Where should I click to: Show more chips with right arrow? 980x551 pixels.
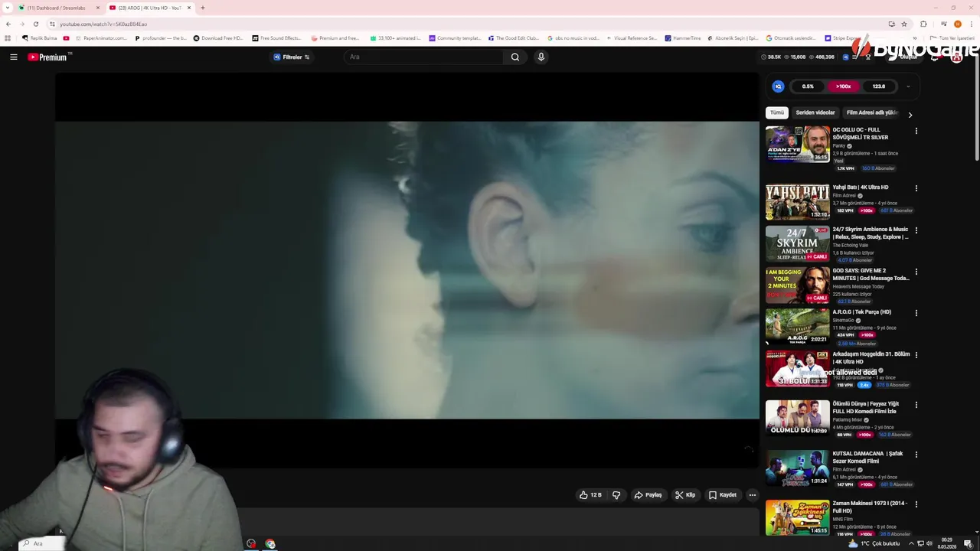[910, 114]
